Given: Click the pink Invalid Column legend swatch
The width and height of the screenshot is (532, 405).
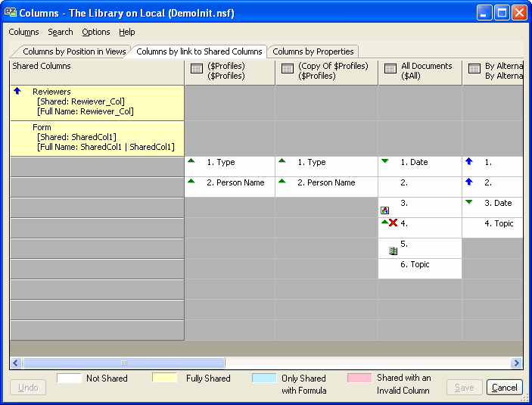Looking at the screenshot, I should tap(359, 378).
